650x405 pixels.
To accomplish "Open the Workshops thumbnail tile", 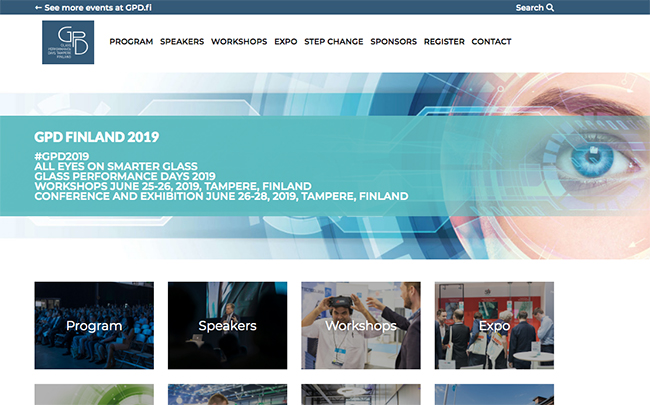I will [361, 325].
